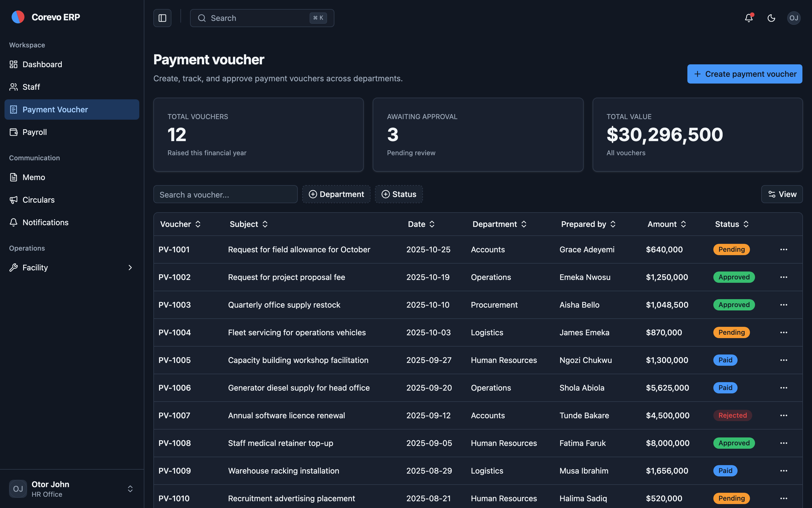Click the Logistics cell in PV-1009 row

pos(487,471)
